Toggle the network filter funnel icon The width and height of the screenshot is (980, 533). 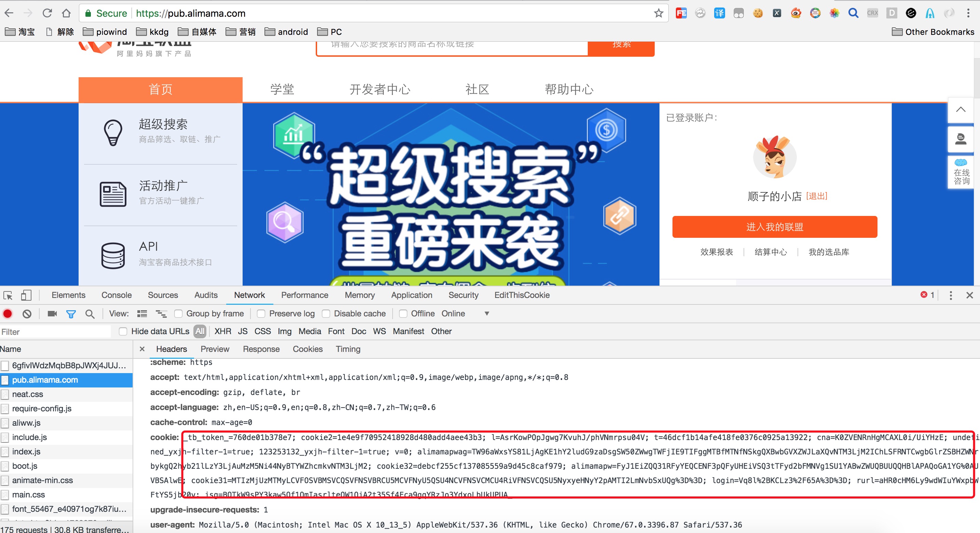click(71, 314)
